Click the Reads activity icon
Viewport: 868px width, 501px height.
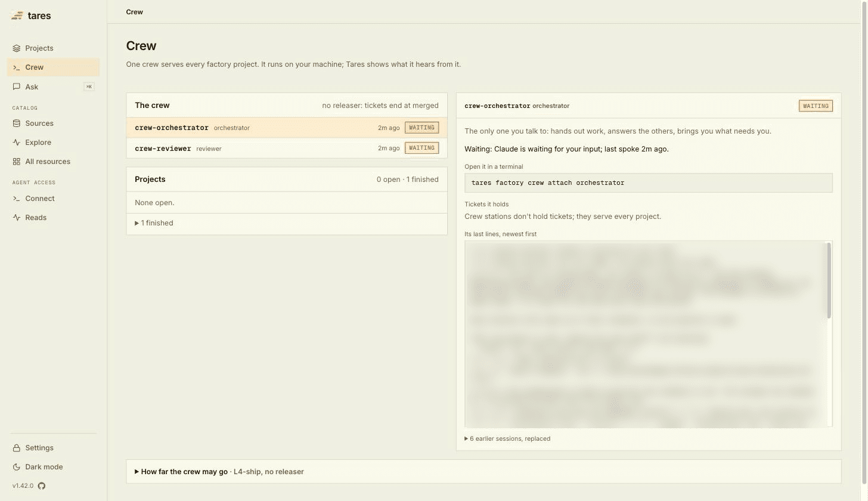[17, 218]
